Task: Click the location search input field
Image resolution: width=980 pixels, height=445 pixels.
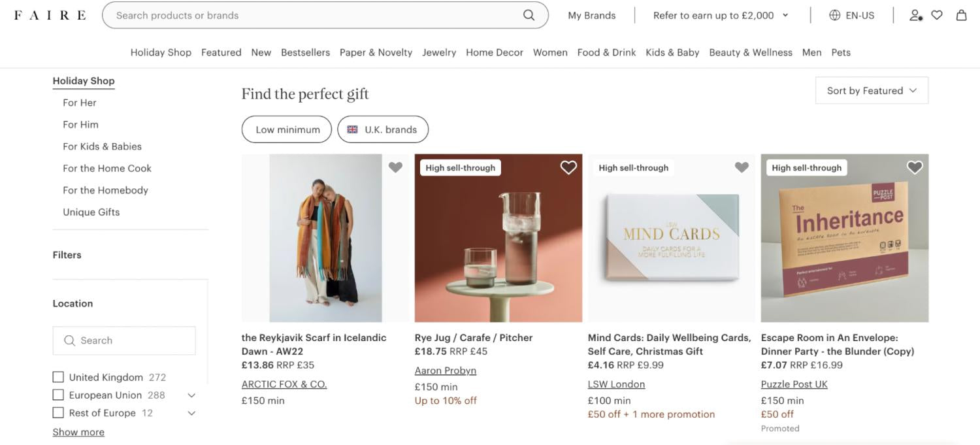Action: (124, 340)
